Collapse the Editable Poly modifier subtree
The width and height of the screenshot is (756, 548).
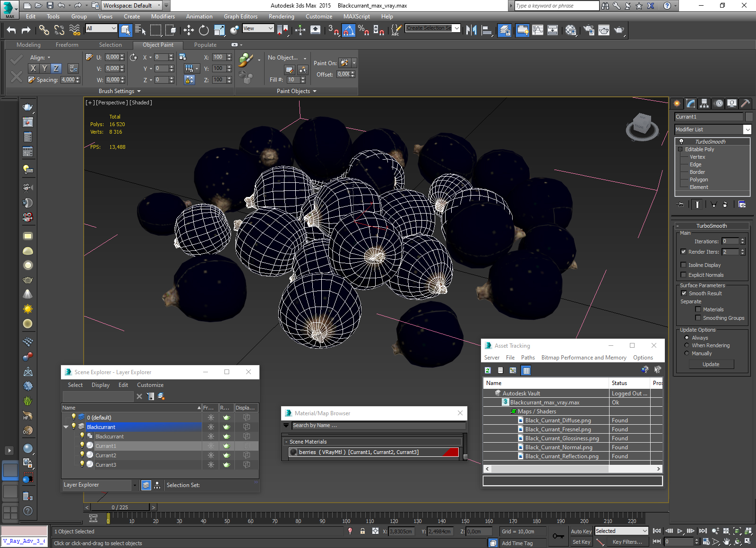[680, 149]
